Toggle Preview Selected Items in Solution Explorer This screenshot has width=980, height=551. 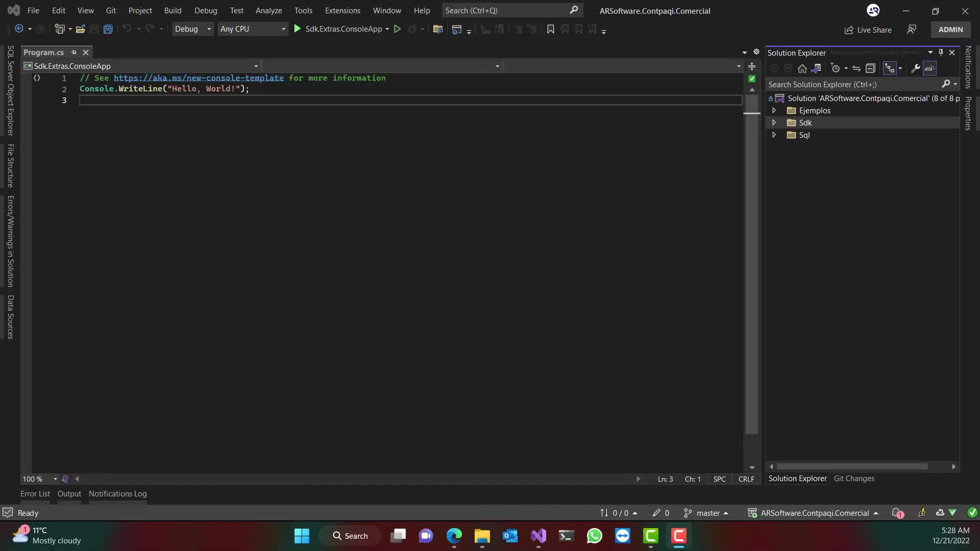point(929,68)
